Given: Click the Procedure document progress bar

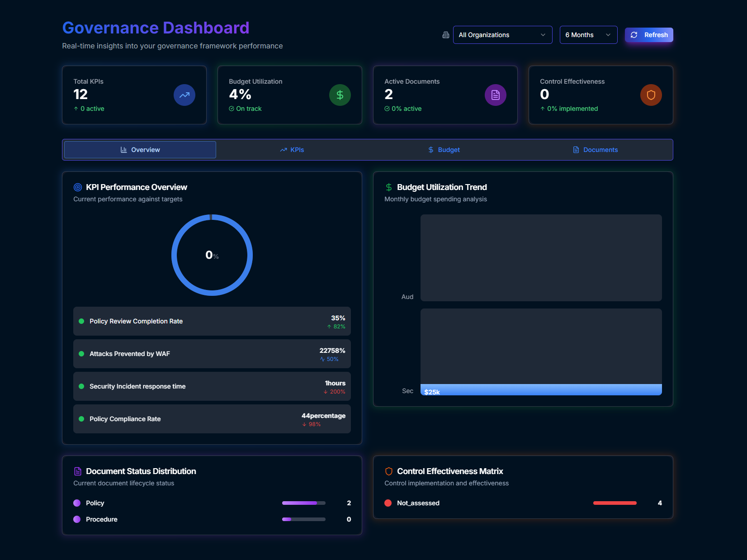Looking at the screenshot, I should click(304, 519).
